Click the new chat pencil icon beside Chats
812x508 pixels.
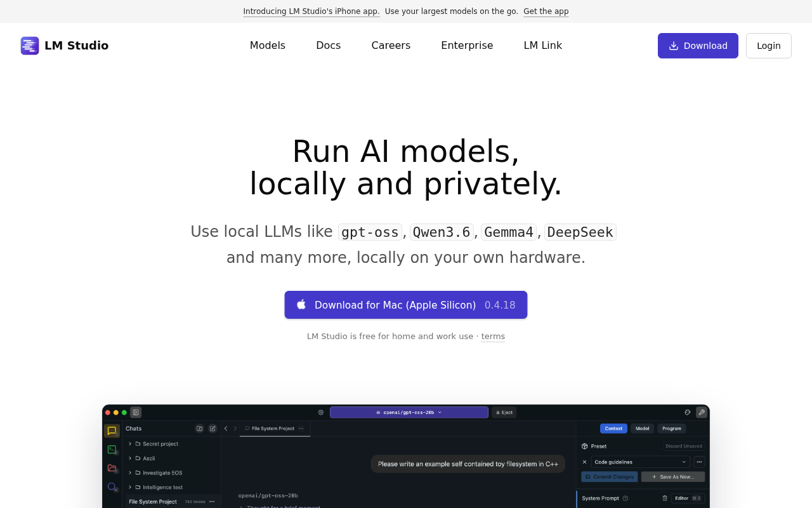(x=213, y=429)
